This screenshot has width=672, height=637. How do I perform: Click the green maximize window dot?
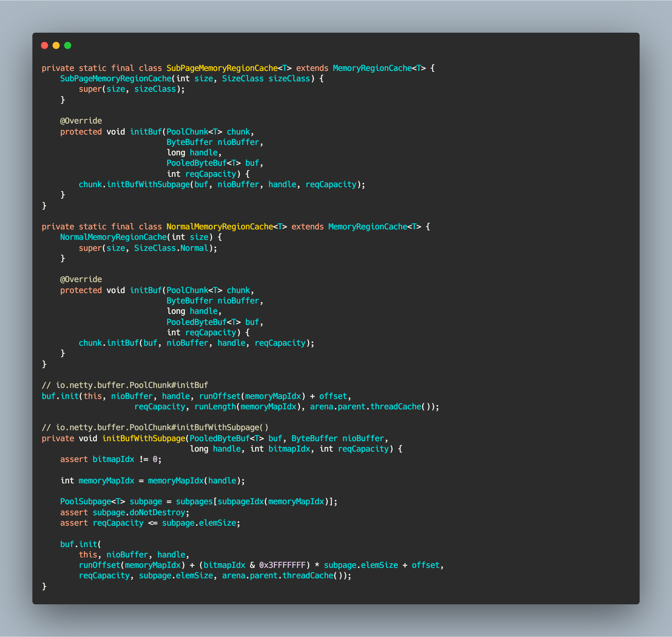[x=68, y=45]
